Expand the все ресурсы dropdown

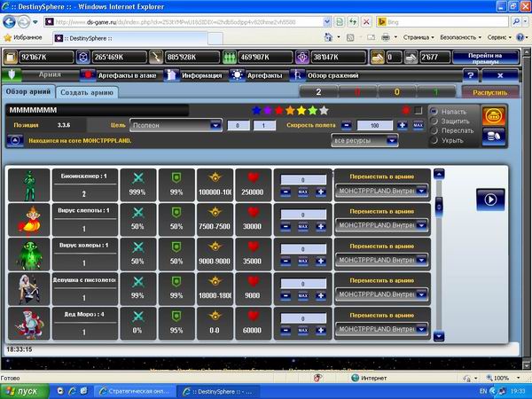click(x=363, y=140)
